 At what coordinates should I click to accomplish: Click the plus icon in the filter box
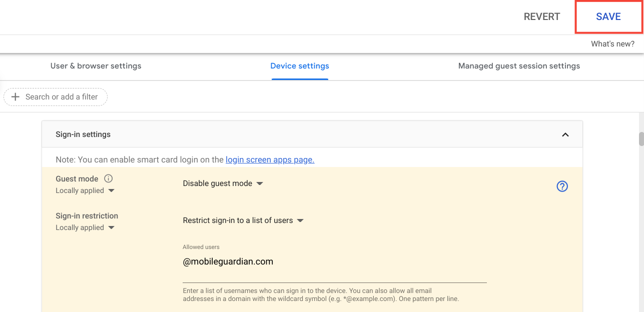[15, 97]
